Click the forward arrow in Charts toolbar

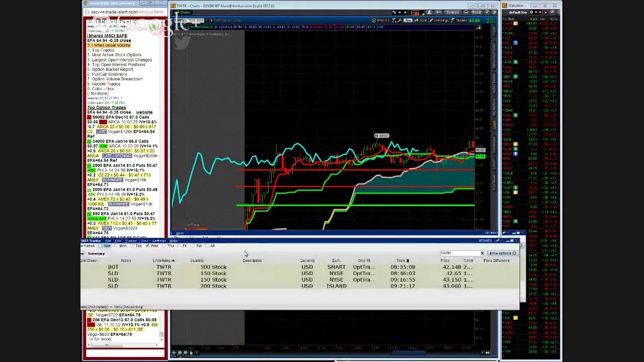tap(405, 13)
